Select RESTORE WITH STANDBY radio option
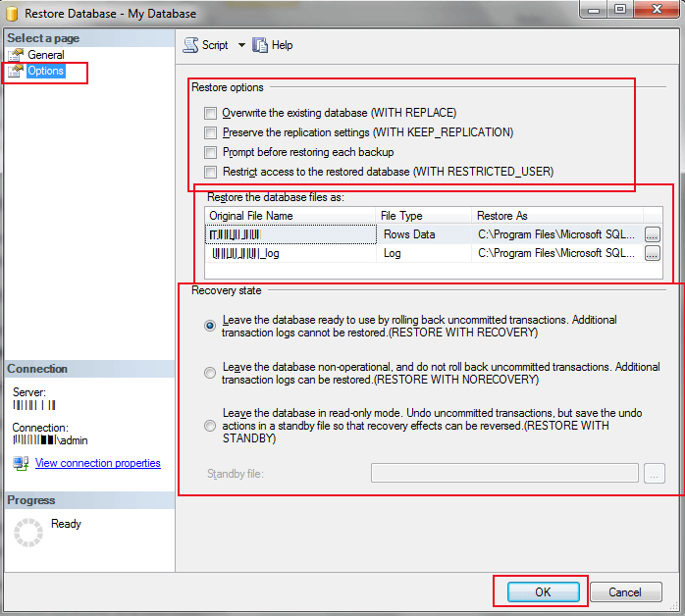Screen dimensions: 685x616 coord(210,426)
